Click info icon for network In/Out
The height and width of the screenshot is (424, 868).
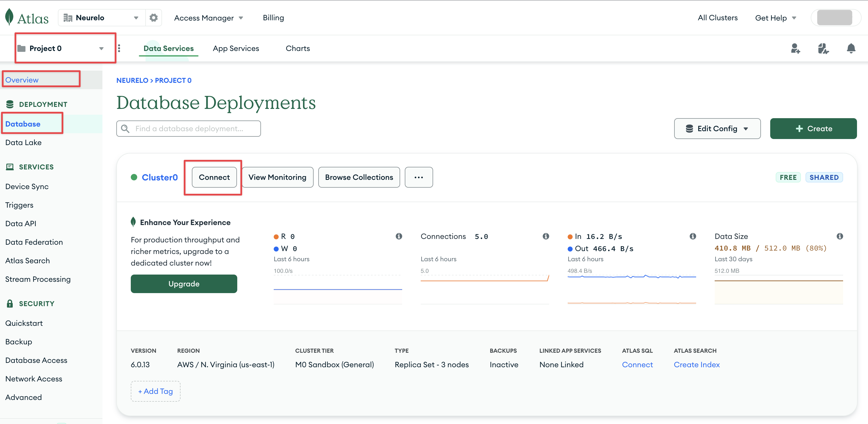(x=693, y=236)
